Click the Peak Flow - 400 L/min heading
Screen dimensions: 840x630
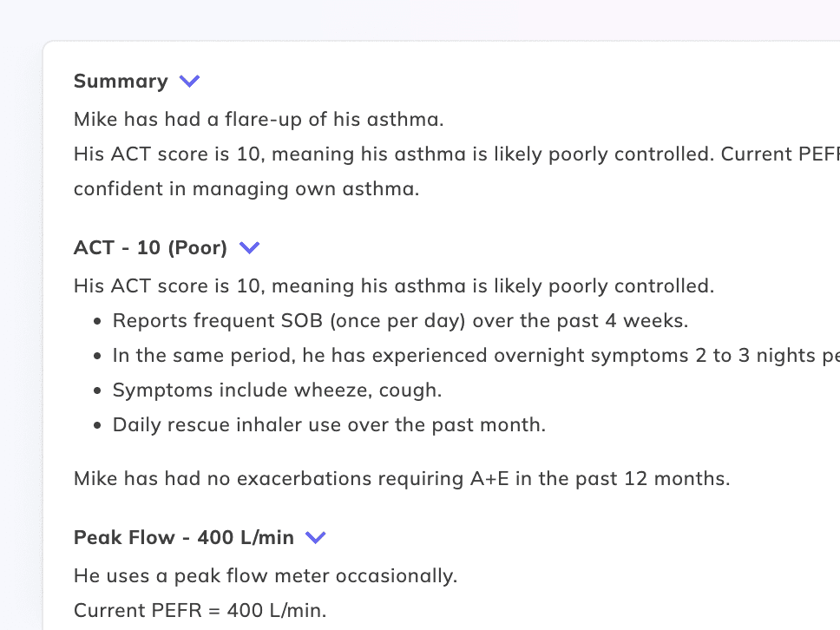[184, 538]
